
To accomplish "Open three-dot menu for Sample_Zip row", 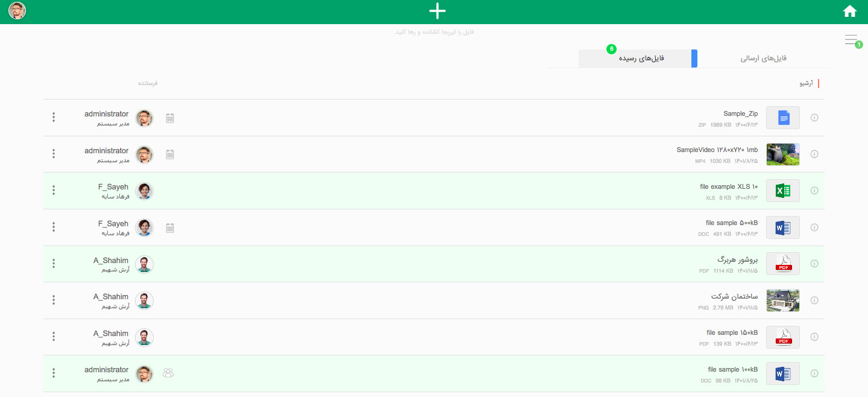I will click(x=54, y=118).
